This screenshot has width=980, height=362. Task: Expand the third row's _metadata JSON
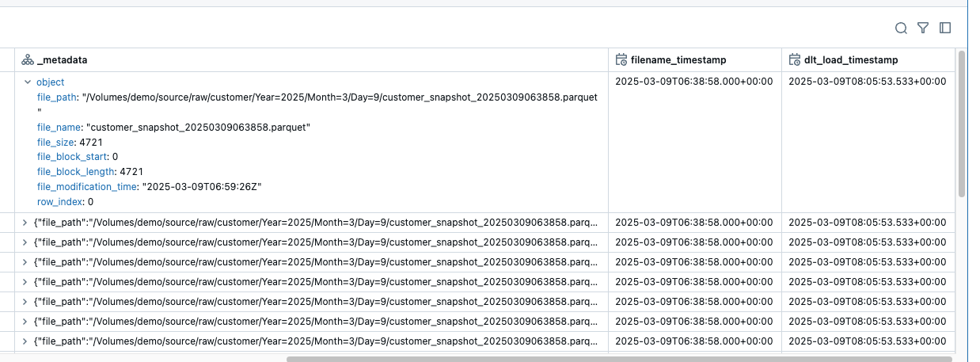click(25, 242)
